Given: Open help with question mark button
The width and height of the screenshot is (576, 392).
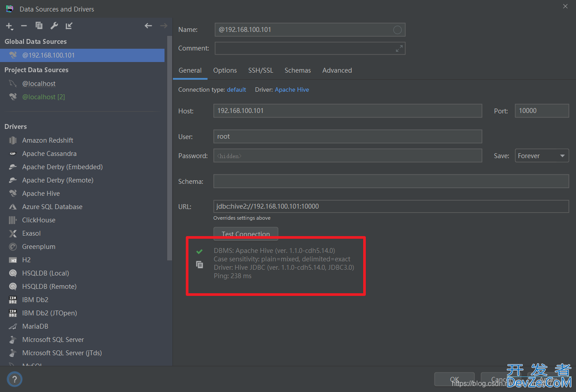Looking at the screenshot, I should (x=14, y=379).
